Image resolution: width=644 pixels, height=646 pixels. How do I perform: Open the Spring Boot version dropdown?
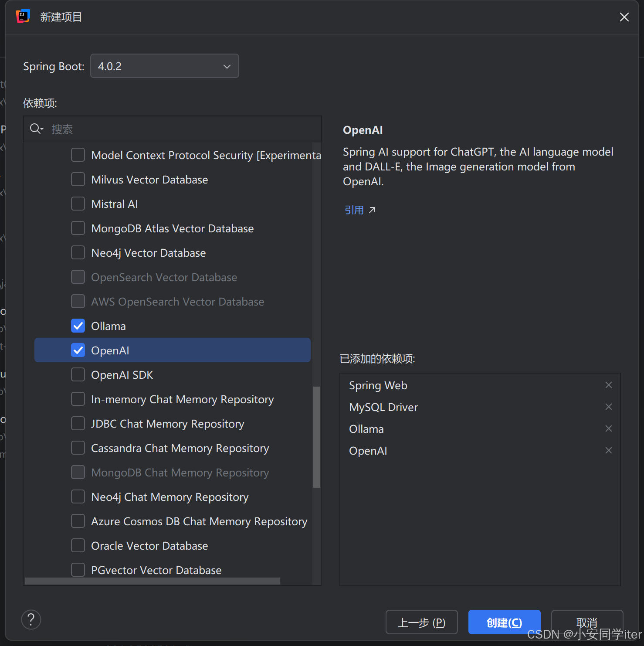click(x=164, y=66)
